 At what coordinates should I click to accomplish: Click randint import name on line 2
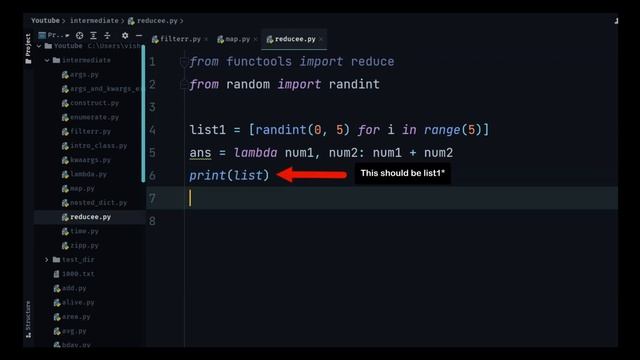click(354, 84)
